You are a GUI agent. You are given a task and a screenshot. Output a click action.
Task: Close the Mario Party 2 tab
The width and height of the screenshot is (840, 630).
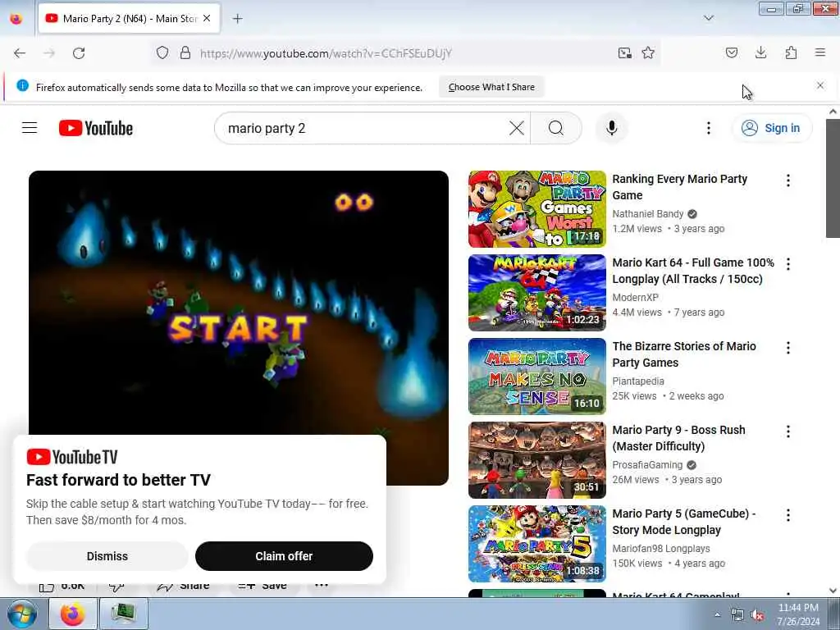tap(207, 18)
